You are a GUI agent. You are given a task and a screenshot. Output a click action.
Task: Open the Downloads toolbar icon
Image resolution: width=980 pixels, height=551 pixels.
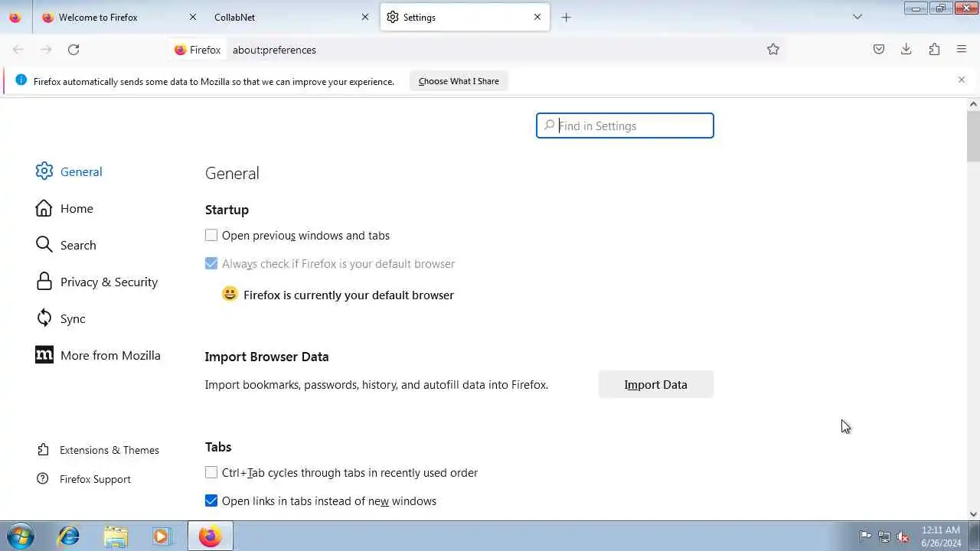tap(906, 50)
